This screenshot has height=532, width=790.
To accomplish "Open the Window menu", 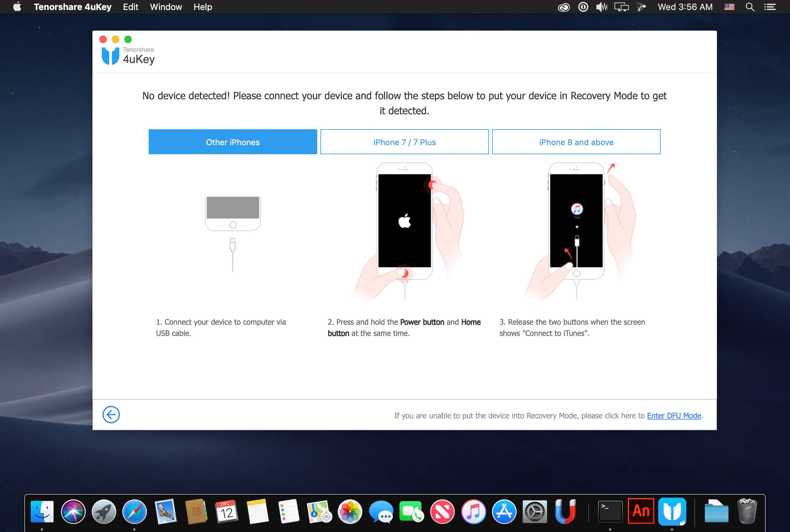I will (x=165, y=7).
